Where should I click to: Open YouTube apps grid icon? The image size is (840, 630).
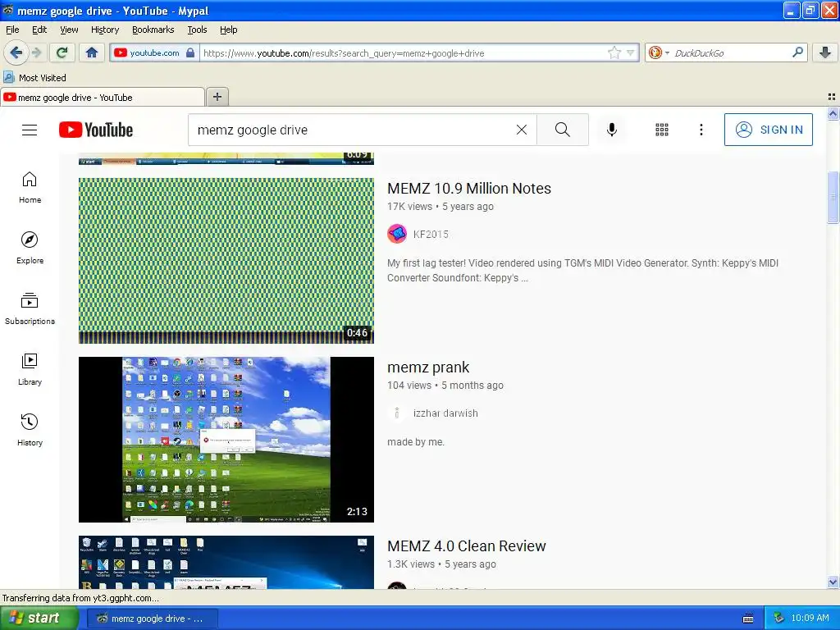pyautogui.click(x=662, y=130)
